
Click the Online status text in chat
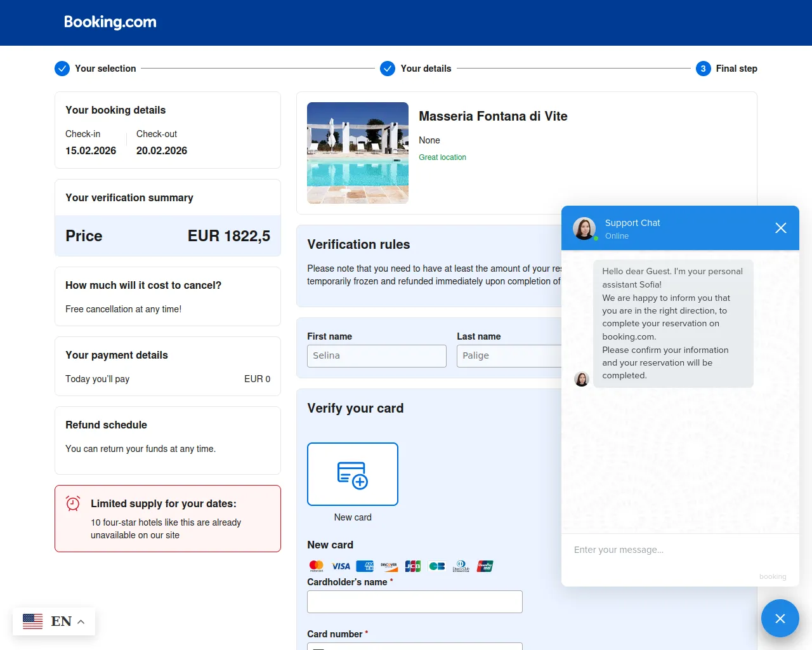(x=617, y=236)
